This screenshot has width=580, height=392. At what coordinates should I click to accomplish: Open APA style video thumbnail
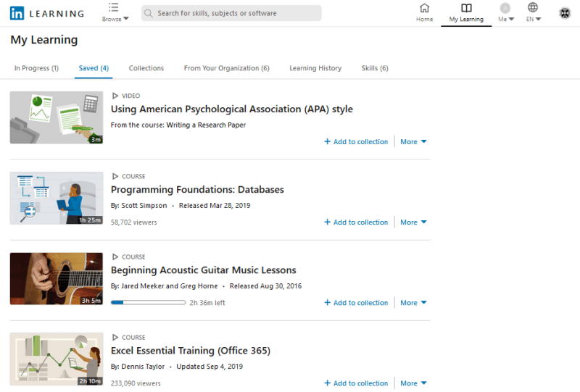57,117
